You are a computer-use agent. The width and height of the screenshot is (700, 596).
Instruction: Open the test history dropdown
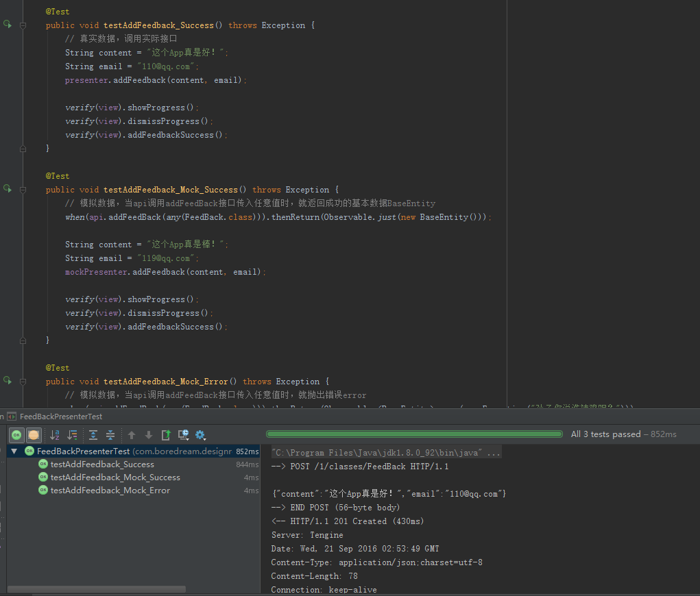pos(183,435)
